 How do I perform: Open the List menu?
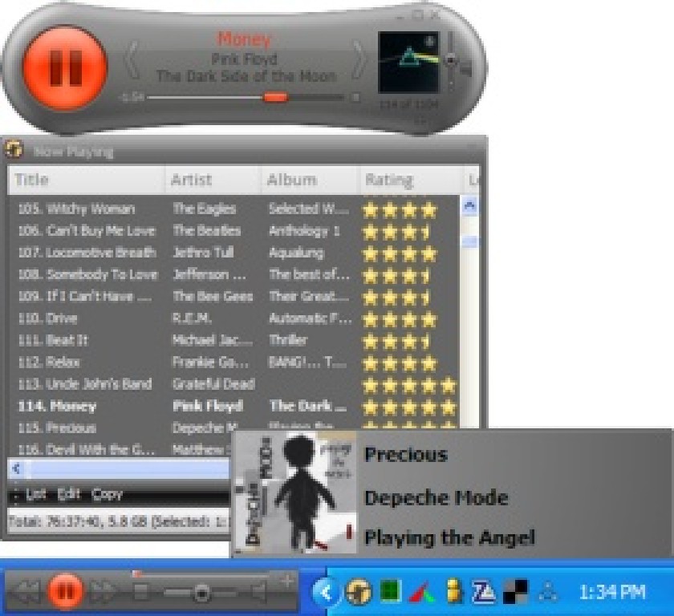click(x=35, y=494)
